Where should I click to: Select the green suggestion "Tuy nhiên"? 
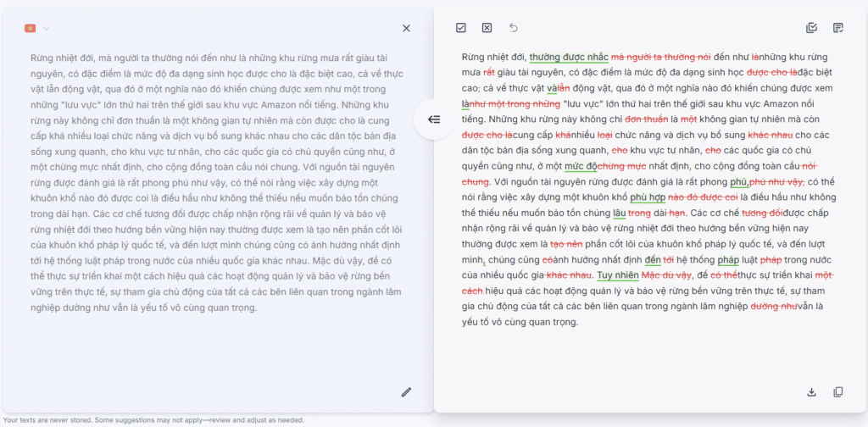point(617,275)
